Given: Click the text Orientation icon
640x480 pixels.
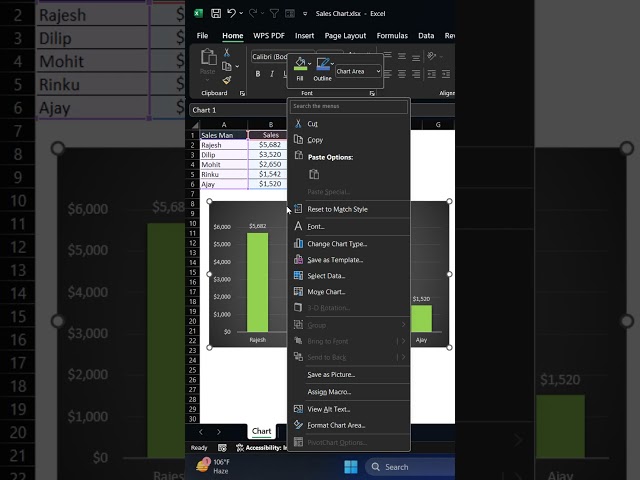Looking at the screenshot, I should pos(431,56).
